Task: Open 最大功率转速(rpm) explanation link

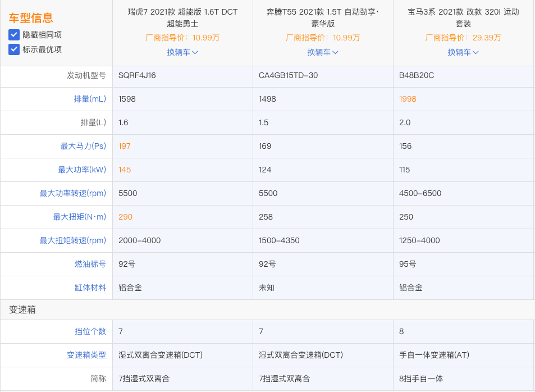Action: click(x=72, y=193)
